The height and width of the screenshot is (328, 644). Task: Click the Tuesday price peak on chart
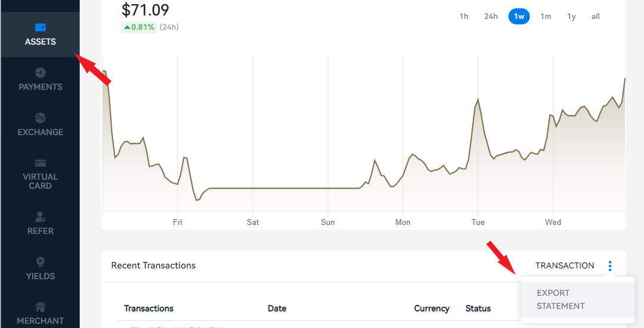[477, 99]
